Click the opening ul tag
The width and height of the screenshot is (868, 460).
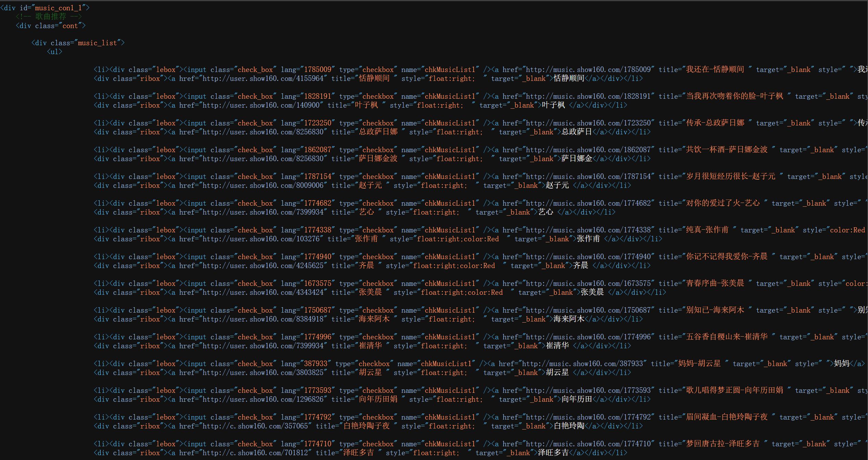(x=55, y=52)
